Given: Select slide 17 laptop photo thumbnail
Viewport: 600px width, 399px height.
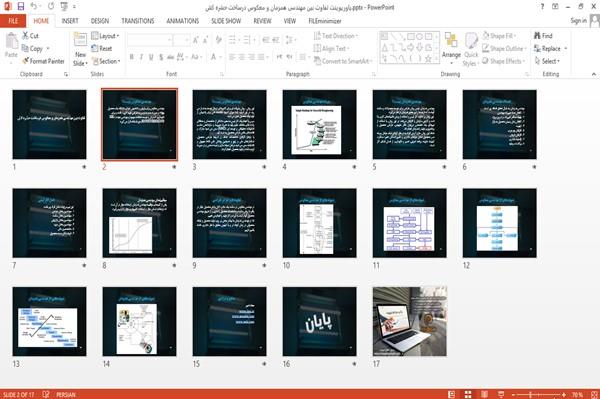Looking at the screenshot, I should click(x=409, y=321).
